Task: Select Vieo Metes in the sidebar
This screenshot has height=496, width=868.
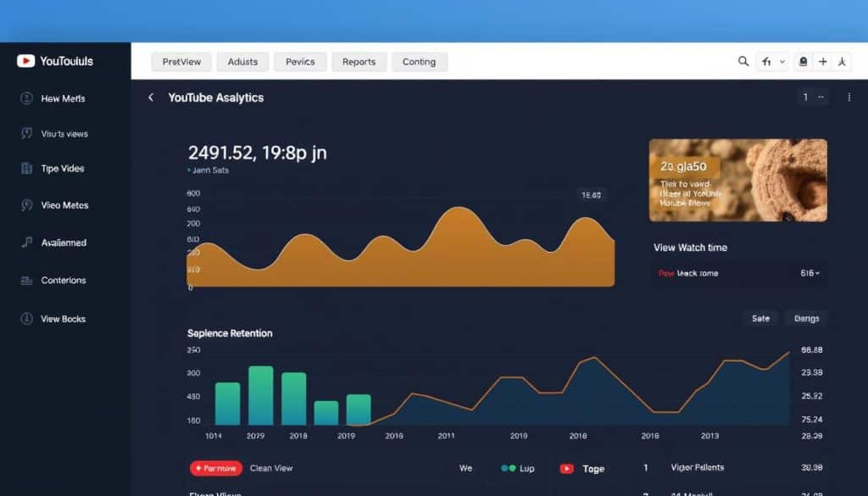Action: click(64, 205)
